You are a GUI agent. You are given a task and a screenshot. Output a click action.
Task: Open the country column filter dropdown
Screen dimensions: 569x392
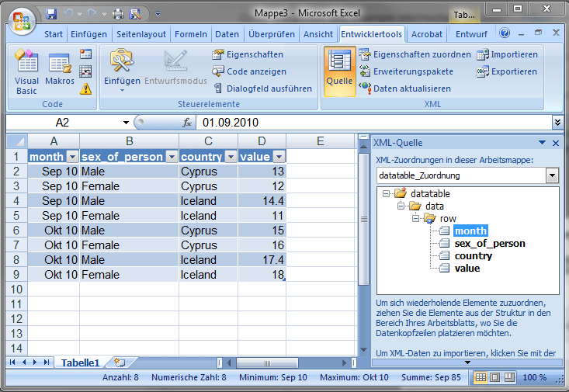[231, 157]
